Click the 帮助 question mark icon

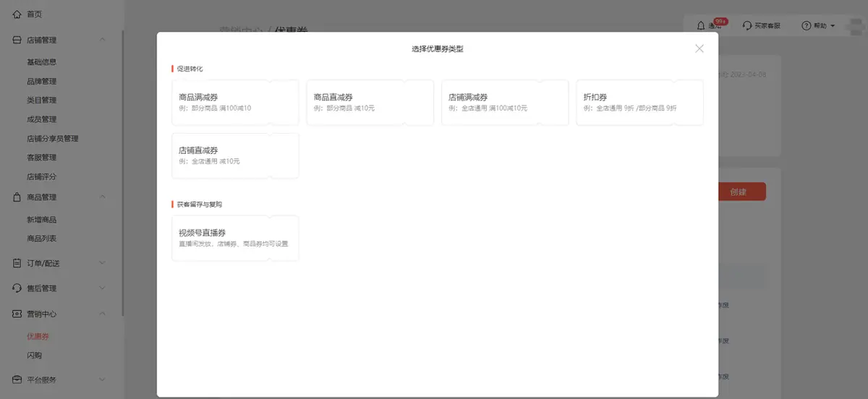[806, 25]
